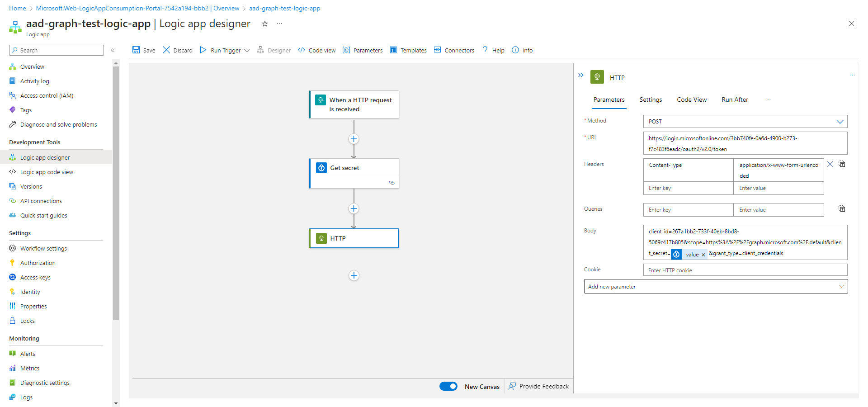Open Parameters from the toolbar

(363, 50)
